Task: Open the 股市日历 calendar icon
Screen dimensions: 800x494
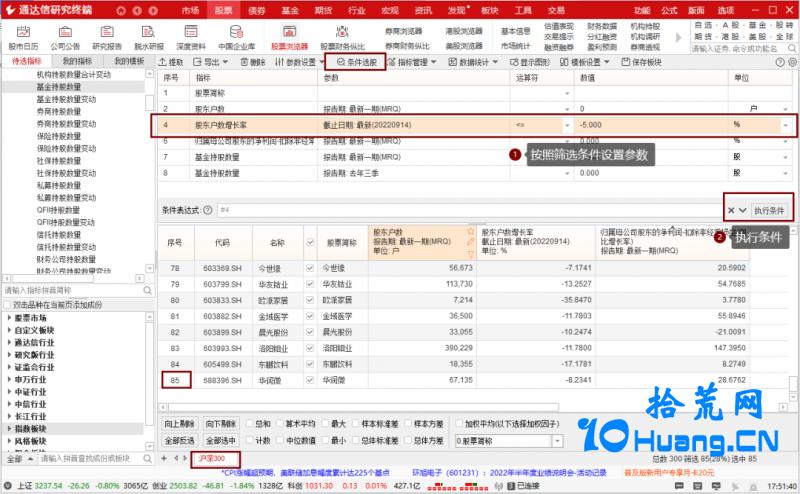Action: click(23, 32)
